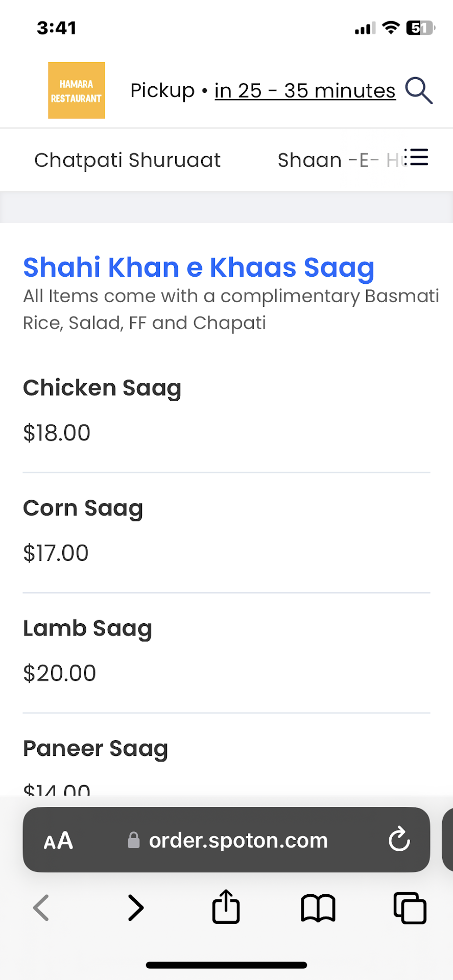Reload the page in Safari
Viewport: 453px width, 980px height.
coord(399,840)
